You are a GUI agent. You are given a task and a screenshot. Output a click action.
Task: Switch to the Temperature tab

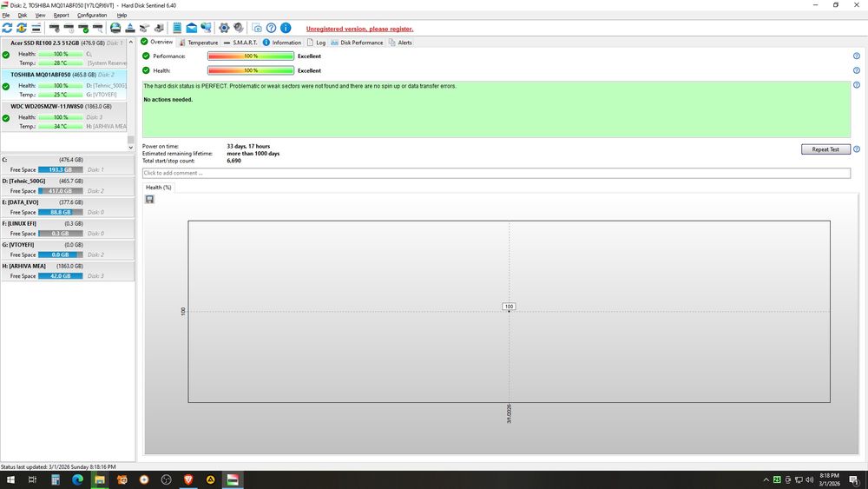198,43
